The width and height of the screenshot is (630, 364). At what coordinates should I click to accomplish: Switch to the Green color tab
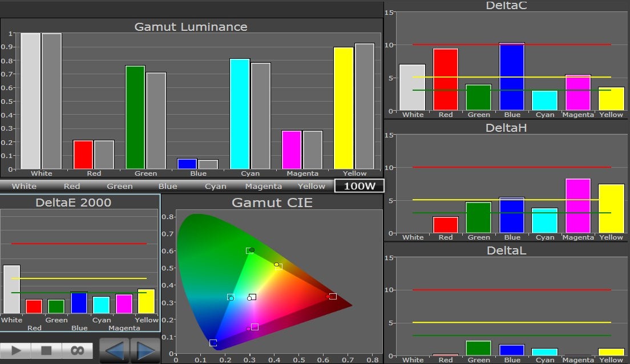pyautogui.click(x=120, y=186)
